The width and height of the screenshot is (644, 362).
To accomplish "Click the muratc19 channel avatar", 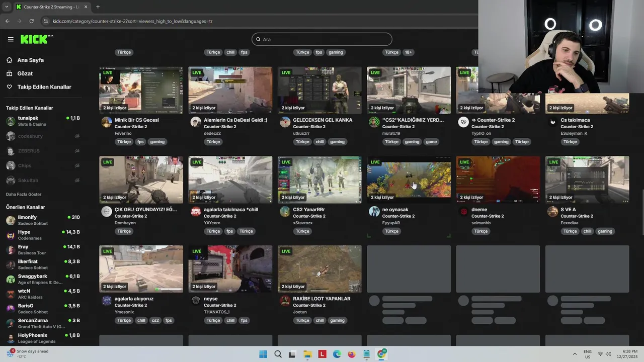I will click(x=374, y=122).
